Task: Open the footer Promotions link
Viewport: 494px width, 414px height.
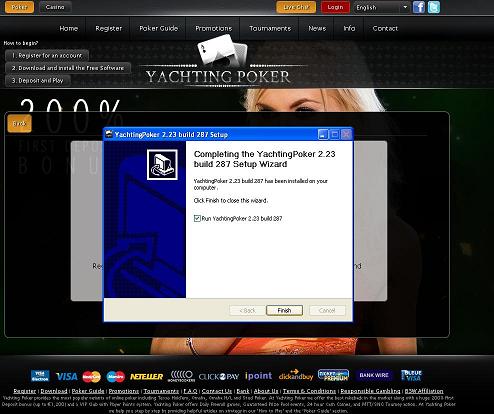Action: click(x=124, y=391)
